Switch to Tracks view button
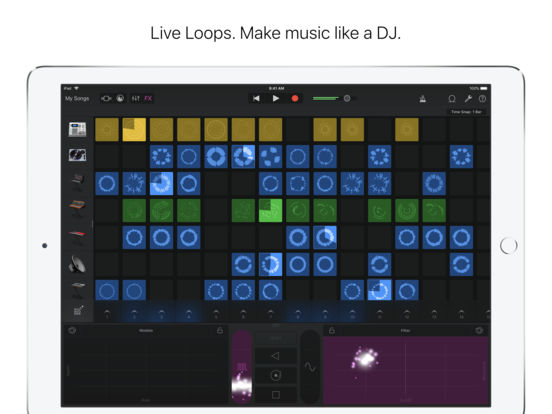This screenshot has height=414, width=552. click(106, 99)
